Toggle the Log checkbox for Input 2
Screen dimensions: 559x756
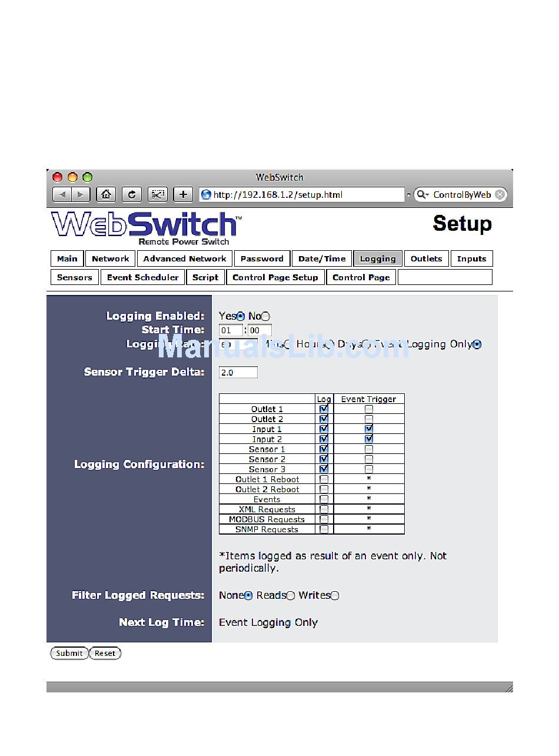click(324, 439)
